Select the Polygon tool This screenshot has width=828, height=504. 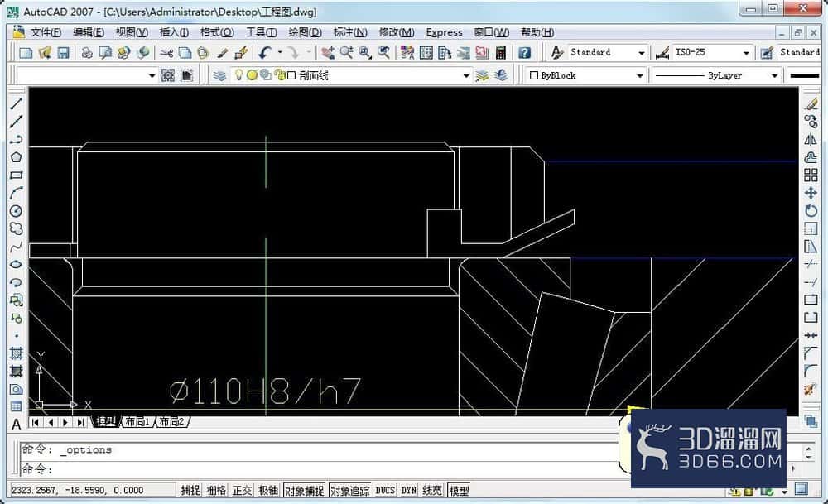[16, 157]
